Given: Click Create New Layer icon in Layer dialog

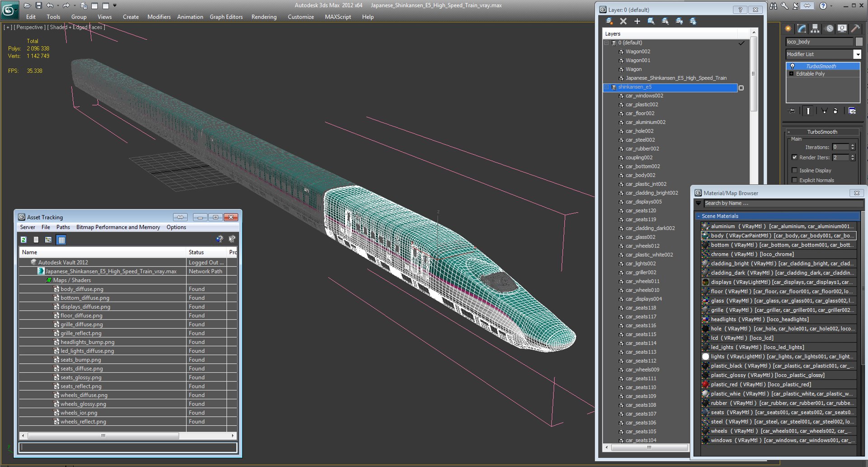Looking at the screenshot, I should [609, 21].
